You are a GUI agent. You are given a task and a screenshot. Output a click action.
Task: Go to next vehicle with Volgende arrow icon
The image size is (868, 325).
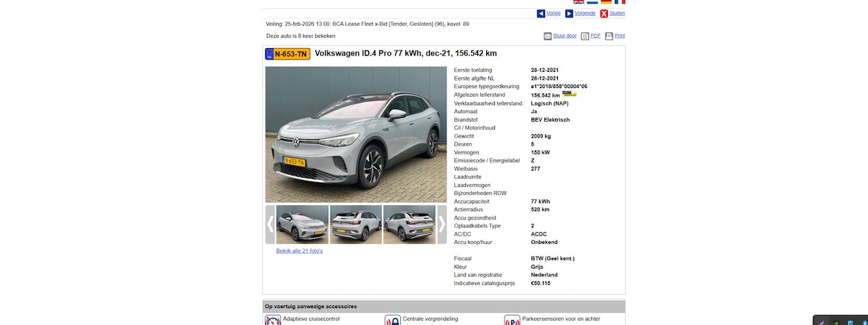[569, 14]
